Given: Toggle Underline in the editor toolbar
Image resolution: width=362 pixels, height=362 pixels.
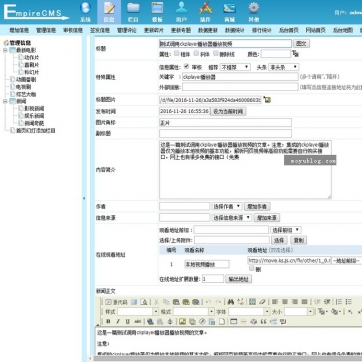Looking at the screenshot, I should point(128,321).
